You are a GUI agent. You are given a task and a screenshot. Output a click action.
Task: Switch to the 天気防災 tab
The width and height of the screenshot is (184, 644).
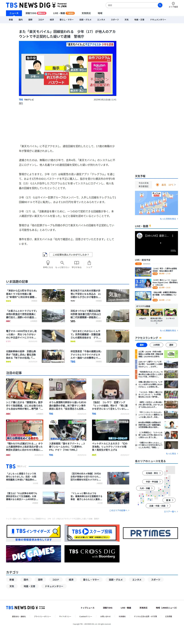click(86, 13)
